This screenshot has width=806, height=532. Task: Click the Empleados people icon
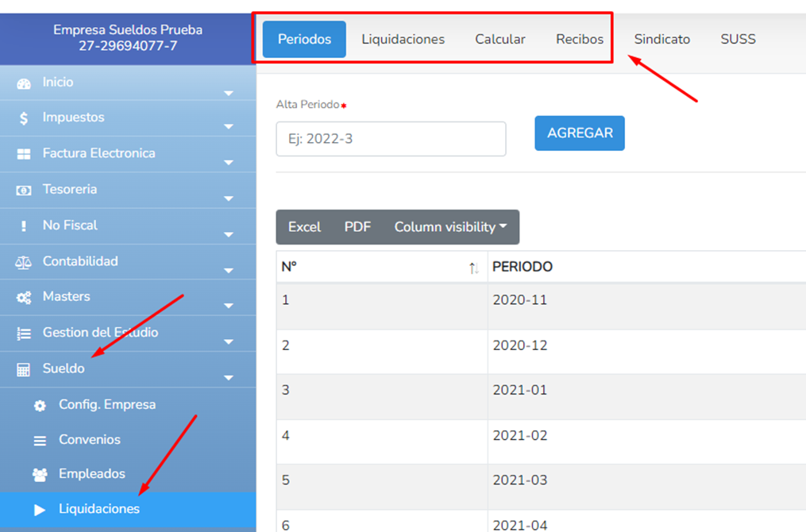click(40, 475)
